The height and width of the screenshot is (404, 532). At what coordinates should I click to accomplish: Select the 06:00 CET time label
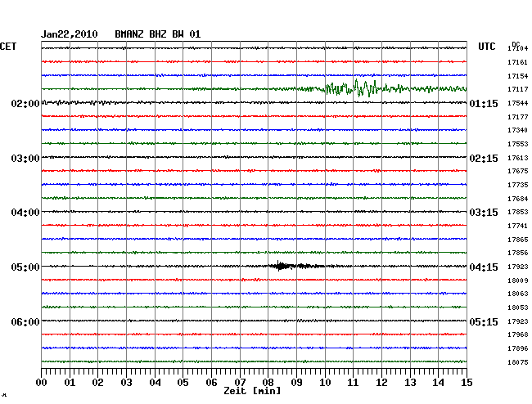click(25, 321)
